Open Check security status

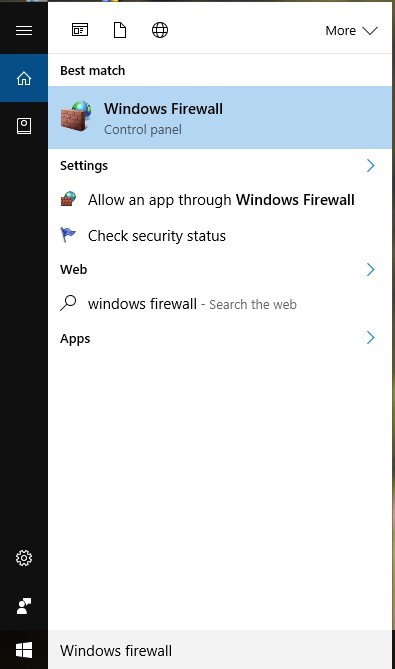220,236
